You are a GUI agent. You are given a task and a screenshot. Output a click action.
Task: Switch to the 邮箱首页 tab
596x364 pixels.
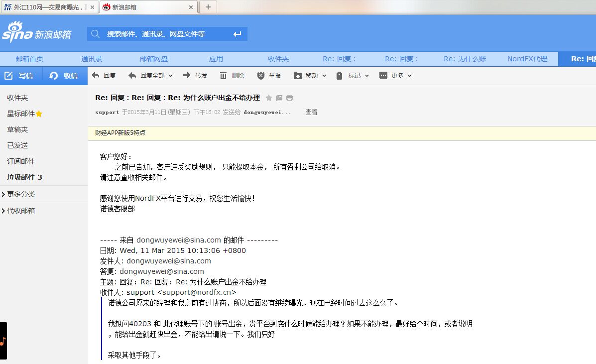pyautogui.click(x=29, y=59)
